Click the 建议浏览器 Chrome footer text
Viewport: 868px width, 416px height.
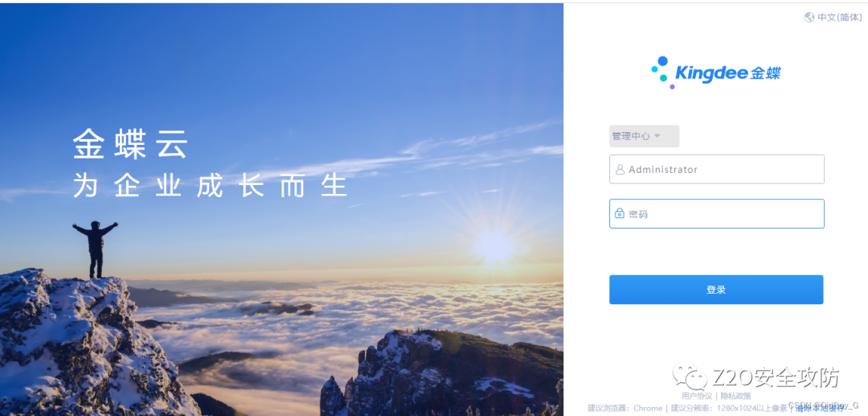(625, 408)
